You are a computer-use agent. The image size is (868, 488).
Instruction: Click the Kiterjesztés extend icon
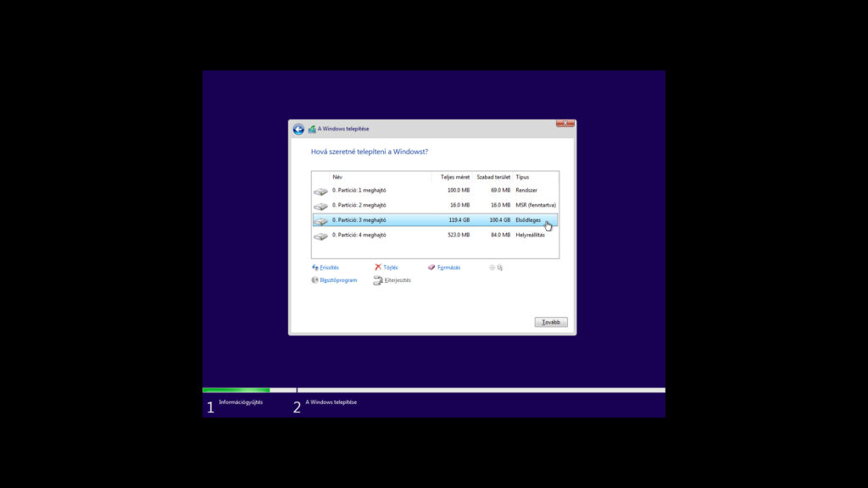pyautogui.click(x=378, y=280)
